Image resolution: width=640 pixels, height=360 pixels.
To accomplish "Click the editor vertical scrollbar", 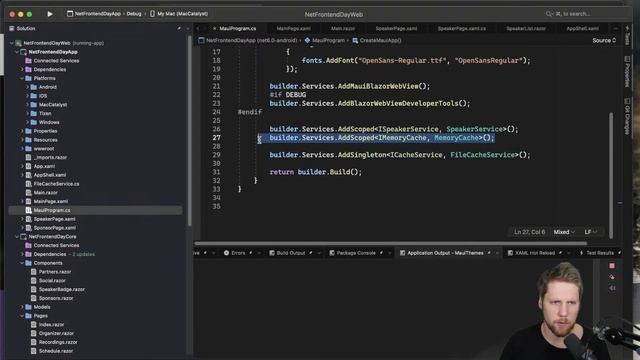I will tap(611, 176).
